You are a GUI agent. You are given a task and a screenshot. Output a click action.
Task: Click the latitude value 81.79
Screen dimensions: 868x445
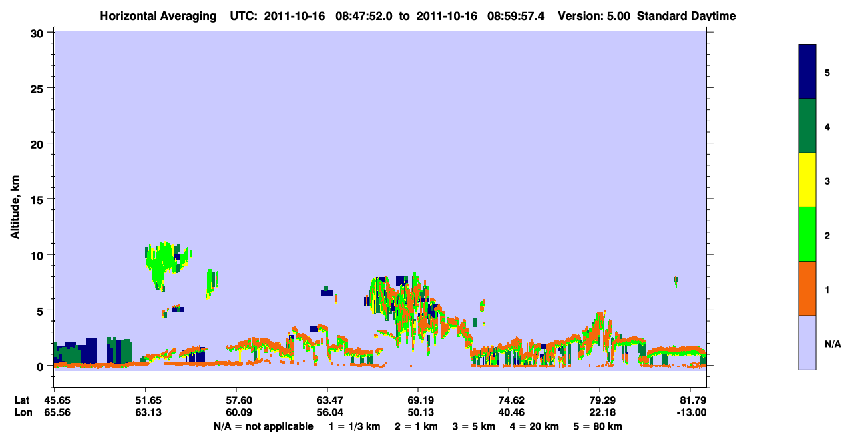pos(693,400)
